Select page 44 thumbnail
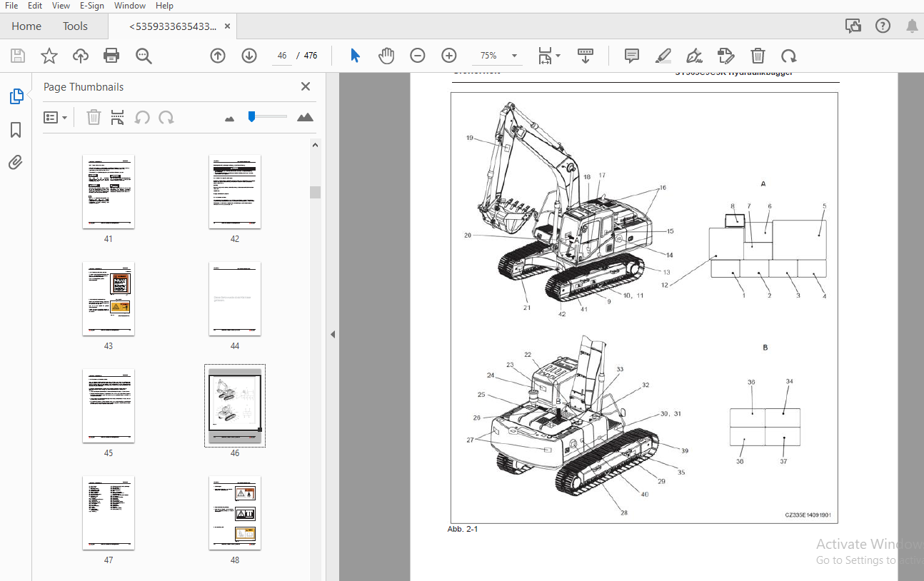 click(x=235, y=299)
